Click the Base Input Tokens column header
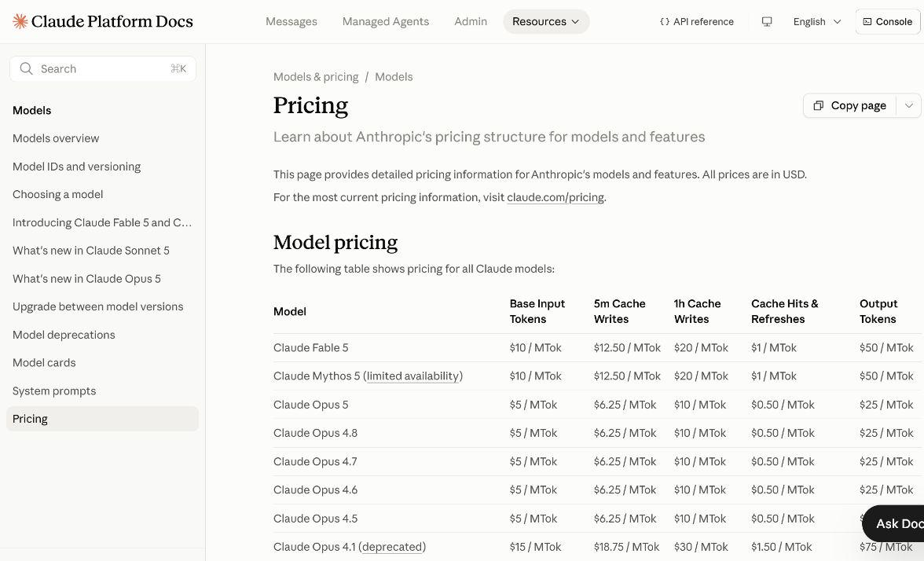 tap(537, 312)
